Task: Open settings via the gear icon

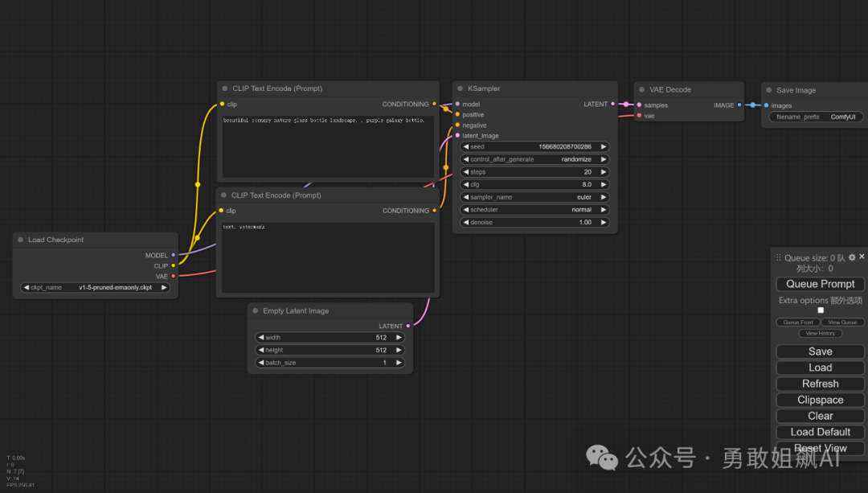Action: point(852,257)
